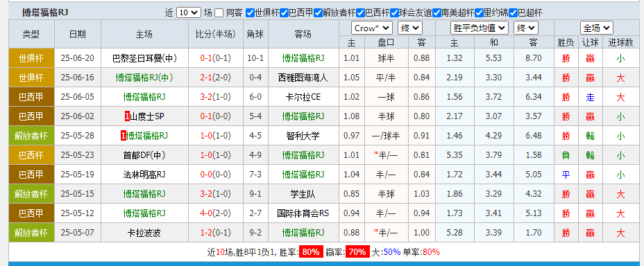Uncheck the 球会友谊 filter checkbox
644x266 pixels.
(x=395, y=13)
